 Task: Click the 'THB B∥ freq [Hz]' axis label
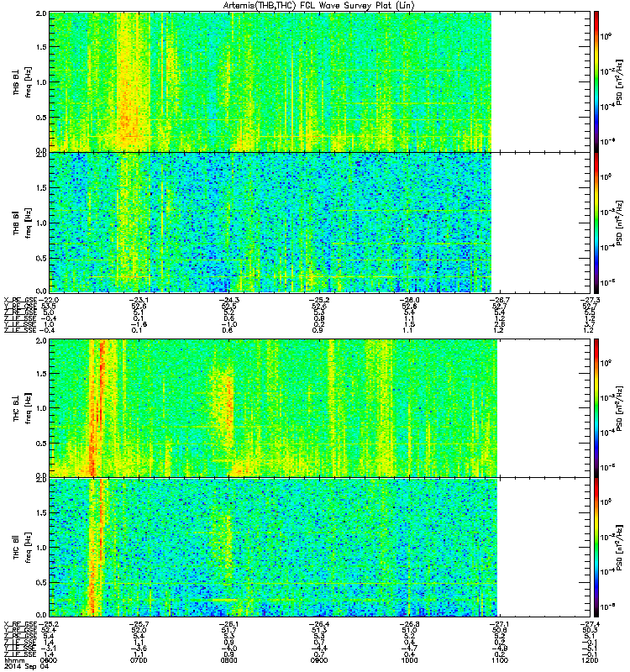click(22, 223)
